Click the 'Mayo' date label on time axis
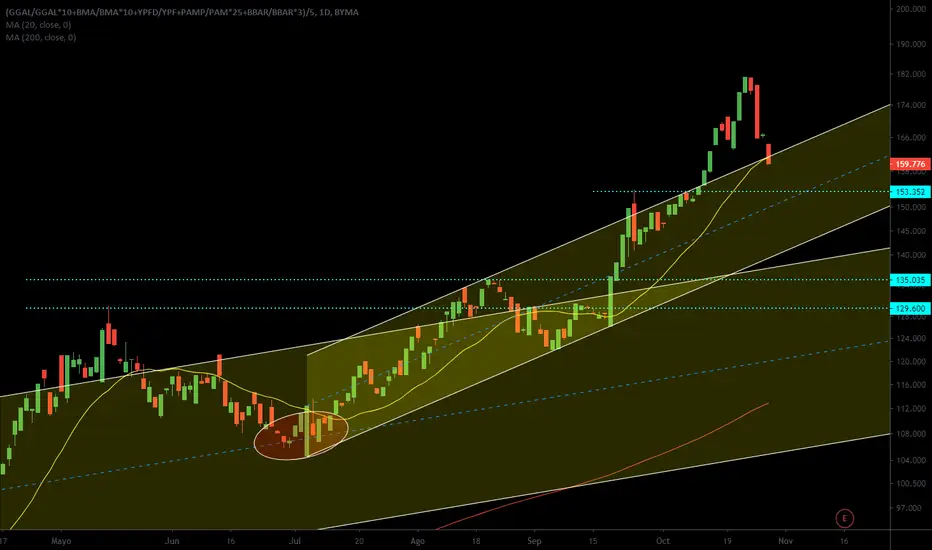 (x=61, y=540)
